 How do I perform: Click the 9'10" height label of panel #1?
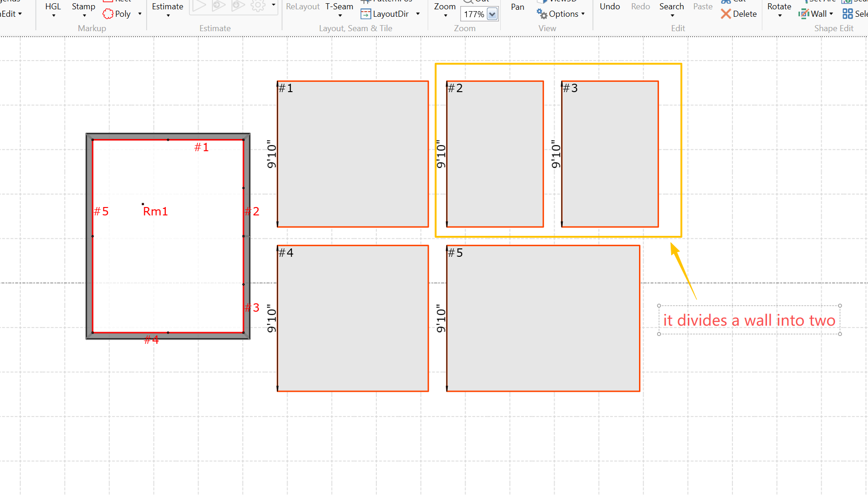coord(271,154)
